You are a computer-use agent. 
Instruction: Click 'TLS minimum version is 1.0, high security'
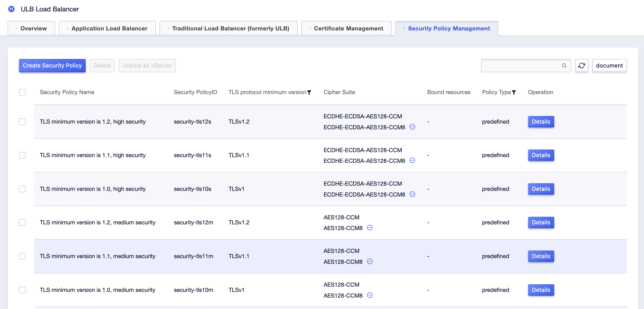[93, 189]
